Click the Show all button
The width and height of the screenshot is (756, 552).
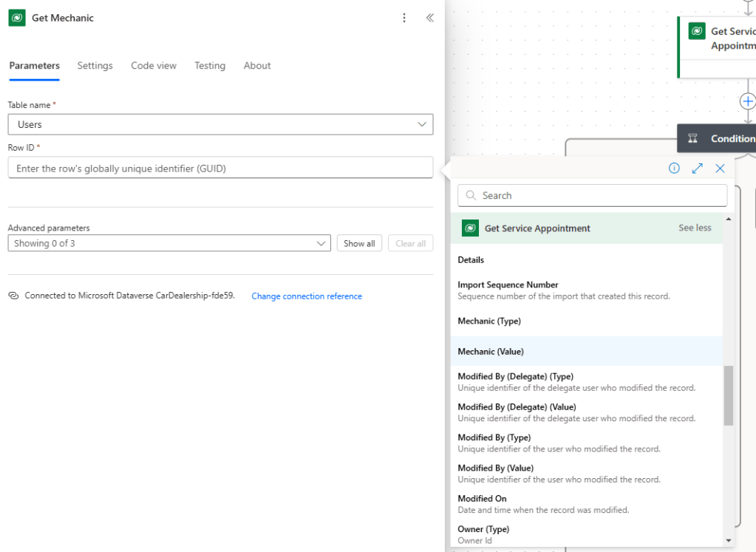click(x=359, y=243)
